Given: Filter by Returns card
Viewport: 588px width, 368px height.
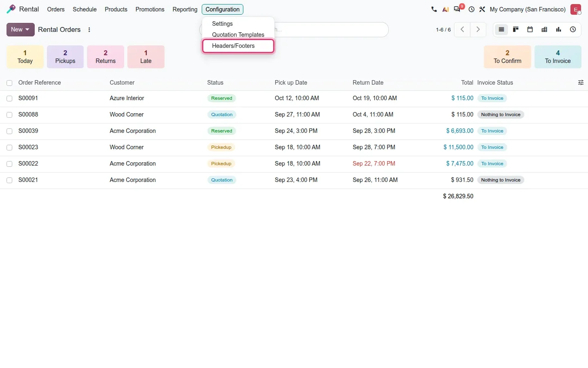Looking at the screenshot, I should [105, 57].
